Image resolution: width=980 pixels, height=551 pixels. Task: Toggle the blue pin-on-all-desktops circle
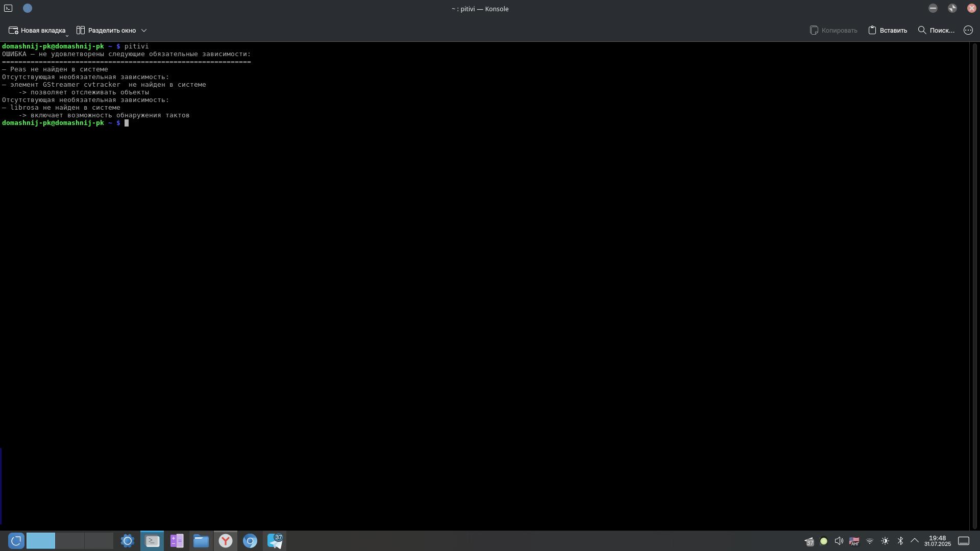click(28, 8)
